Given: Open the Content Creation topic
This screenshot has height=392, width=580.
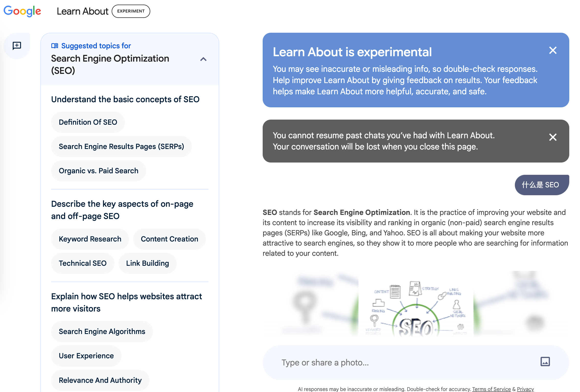Looking at the screenshot, I should point(169,239).
